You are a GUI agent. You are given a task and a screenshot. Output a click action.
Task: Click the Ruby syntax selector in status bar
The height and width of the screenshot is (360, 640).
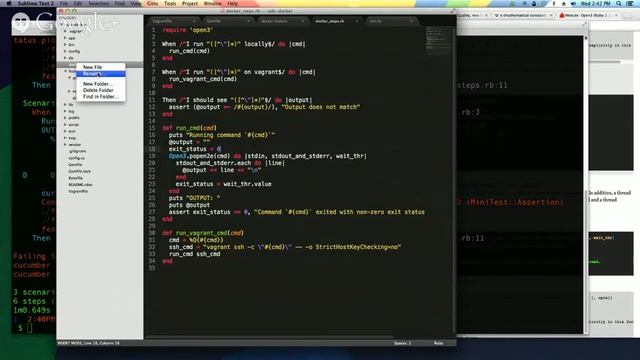(x=438, y=343)
